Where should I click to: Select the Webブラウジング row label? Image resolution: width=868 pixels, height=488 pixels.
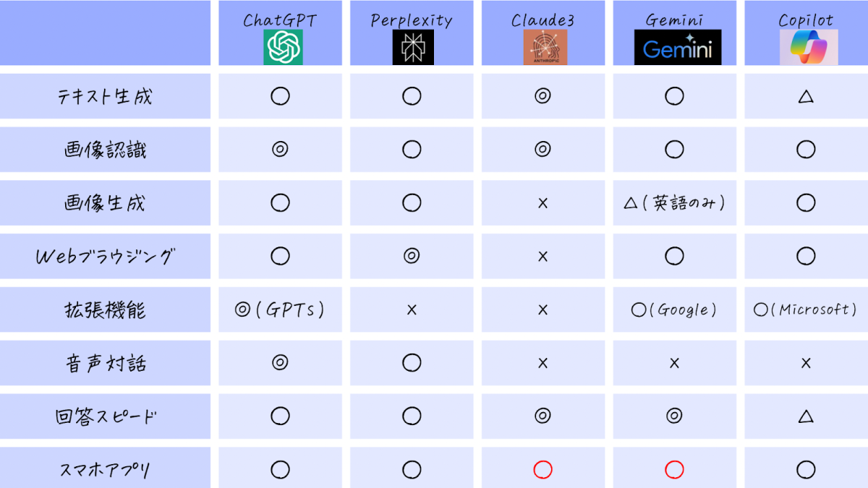pos(106,257)
